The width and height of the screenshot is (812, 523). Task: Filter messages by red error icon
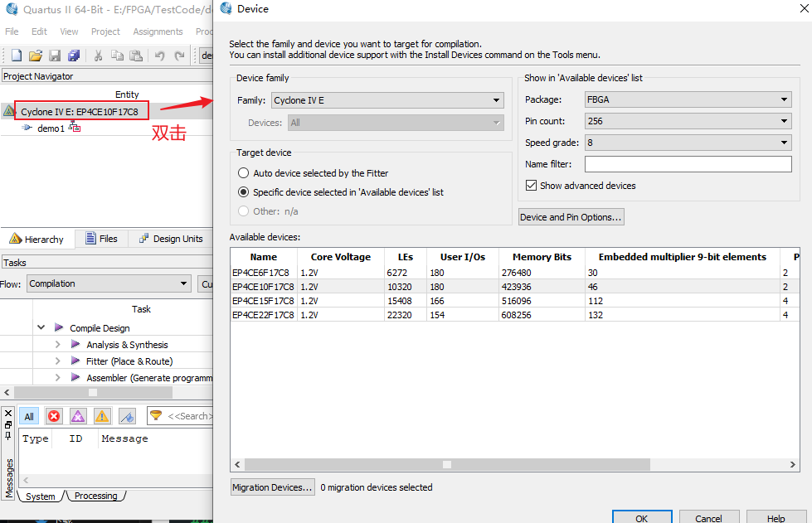pos(54,416)
